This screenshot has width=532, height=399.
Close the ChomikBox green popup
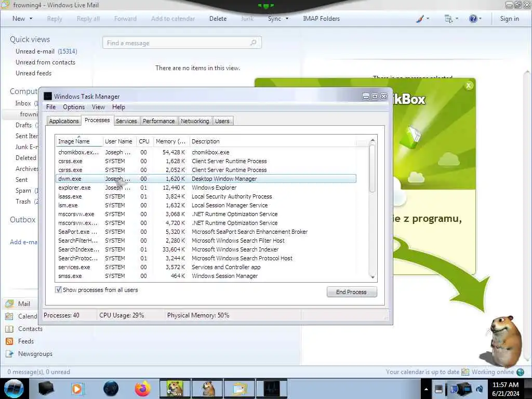tap(469, 86)
